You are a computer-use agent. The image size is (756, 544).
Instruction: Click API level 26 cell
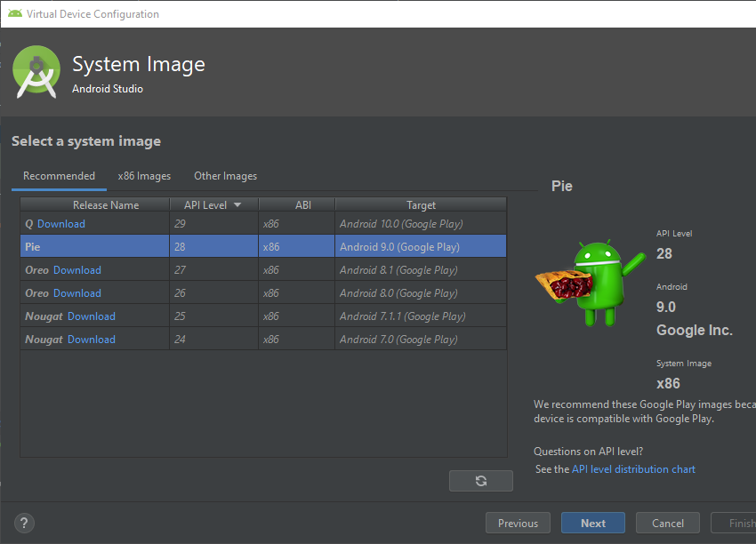click(x=214, y=293)
